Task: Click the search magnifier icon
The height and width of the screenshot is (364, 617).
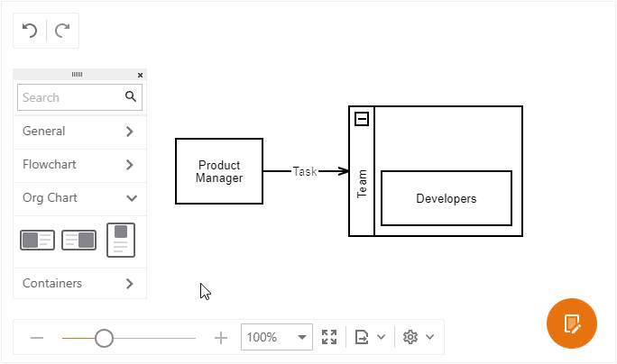Action: 131,96
